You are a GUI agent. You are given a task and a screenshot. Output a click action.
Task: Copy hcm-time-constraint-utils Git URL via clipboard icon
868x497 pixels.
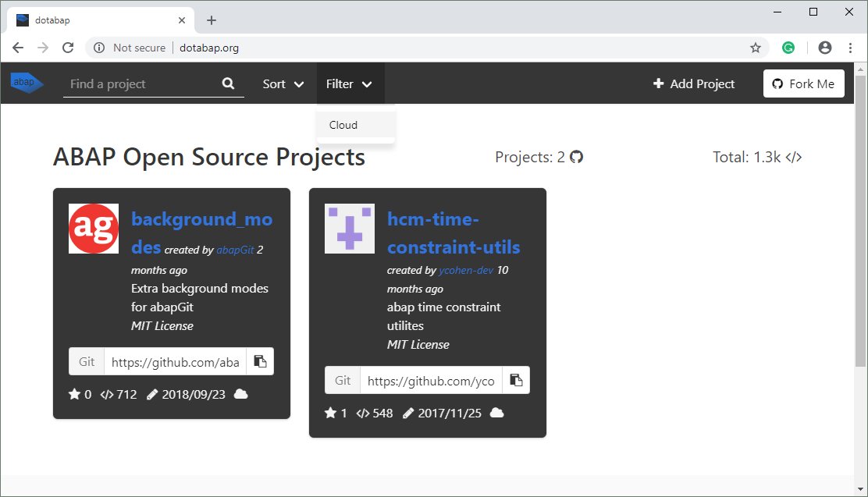(x=516, y=380)
